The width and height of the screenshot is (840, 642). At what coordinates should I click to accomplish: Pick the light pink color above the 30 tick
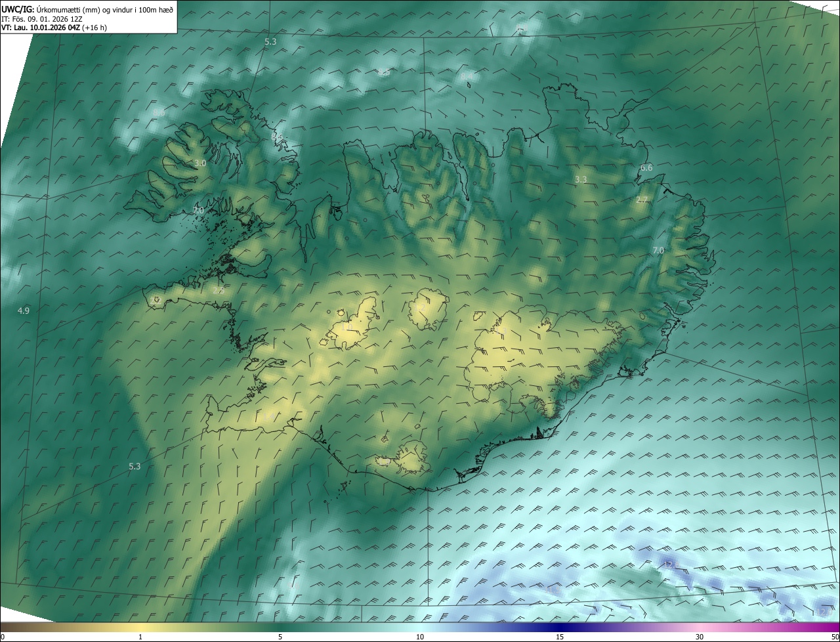click(700, 627)
